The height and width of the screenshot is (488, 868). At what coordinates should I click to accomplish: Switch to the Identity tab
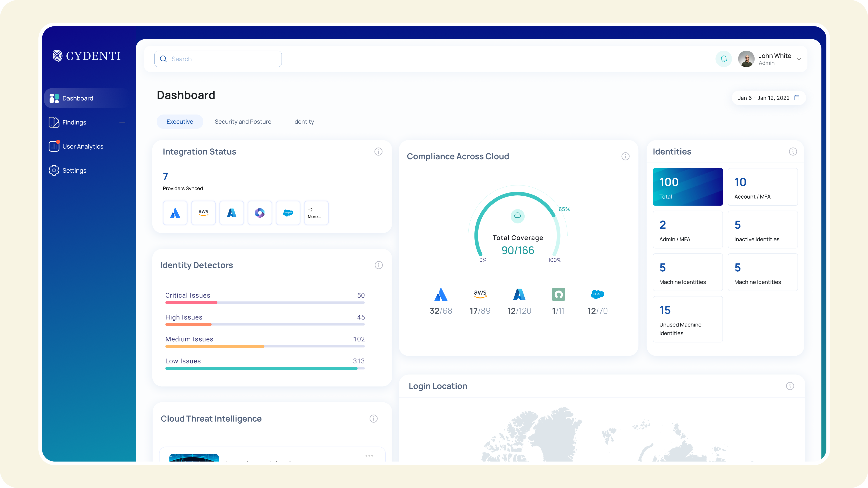point(303,122)
